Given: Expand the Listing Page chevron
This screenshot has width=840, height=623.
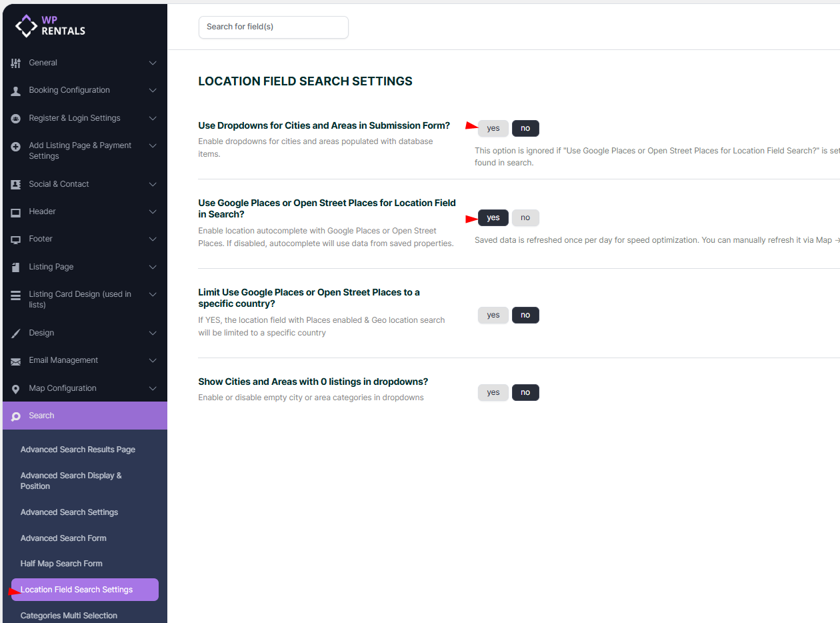Looking at the screenshot, I should (153, 267).
